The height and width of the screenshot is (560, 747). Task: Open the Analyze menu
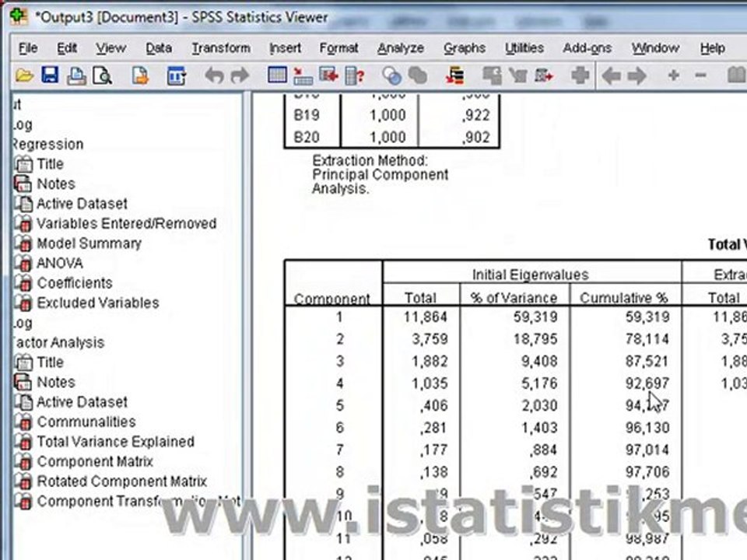401,48
